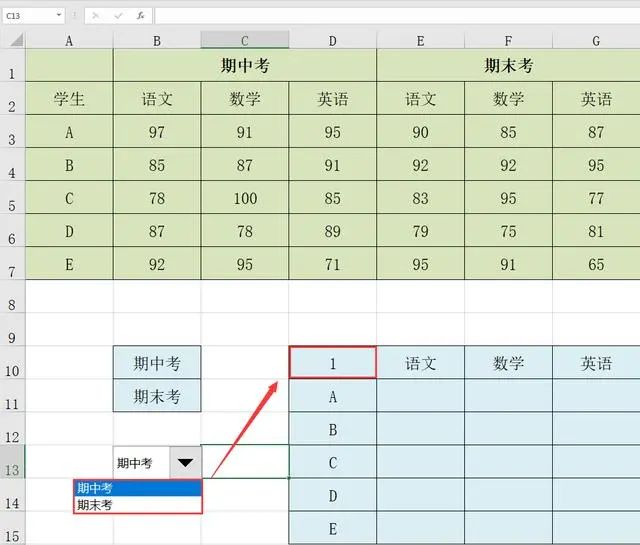Click the enter checkmark icon in formula bar
This screenshot has width=640, height=545.
pyautogui.click(x=117, y=16)
